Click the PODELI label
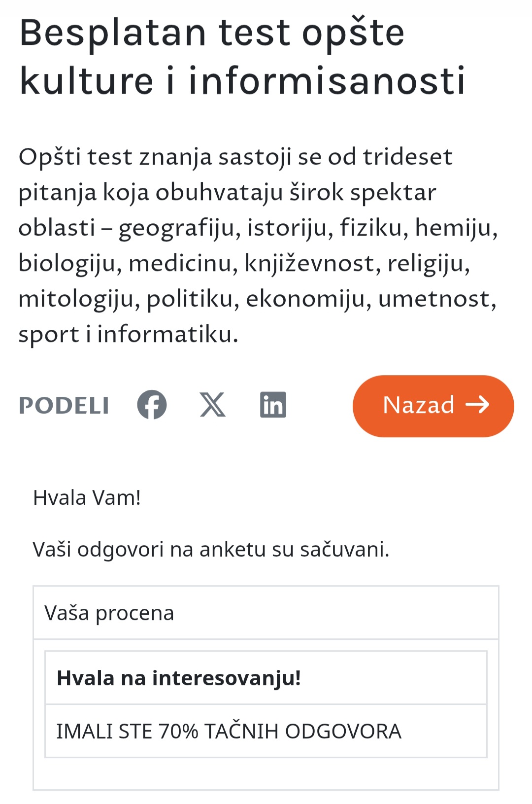Image resolution: width=532 pixels, height=804 pixels. (64, 406)
